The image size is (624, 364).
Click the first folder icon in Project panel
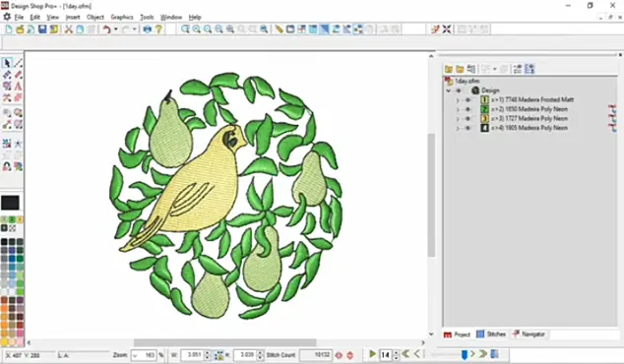pyautogui.click(x=449, y=69)
